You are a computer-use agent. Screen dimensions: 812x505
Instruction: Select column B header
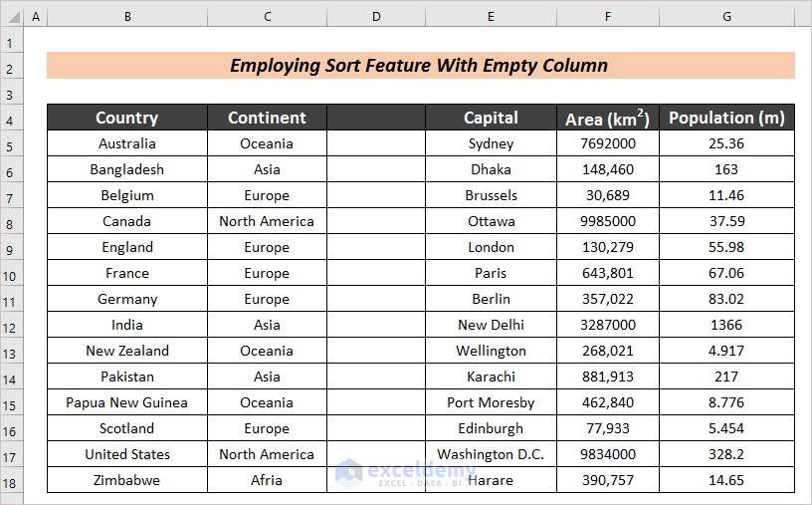127,17
